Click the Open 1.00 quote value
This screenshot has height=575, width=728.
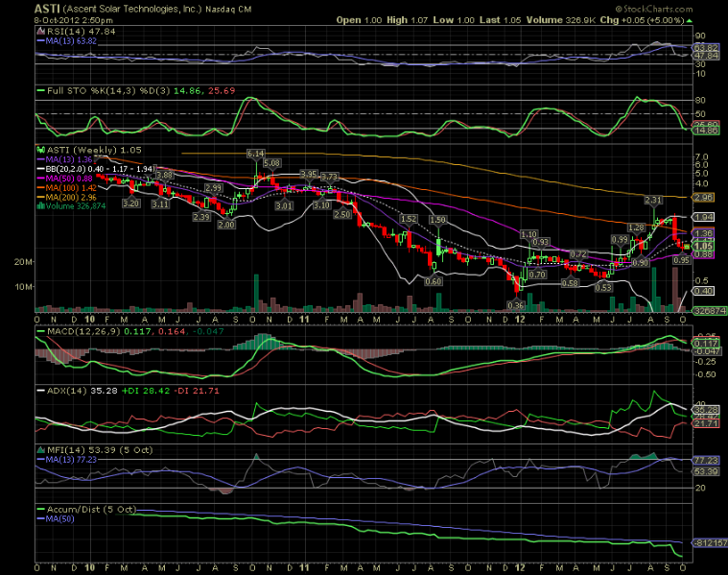pos(359,20)
